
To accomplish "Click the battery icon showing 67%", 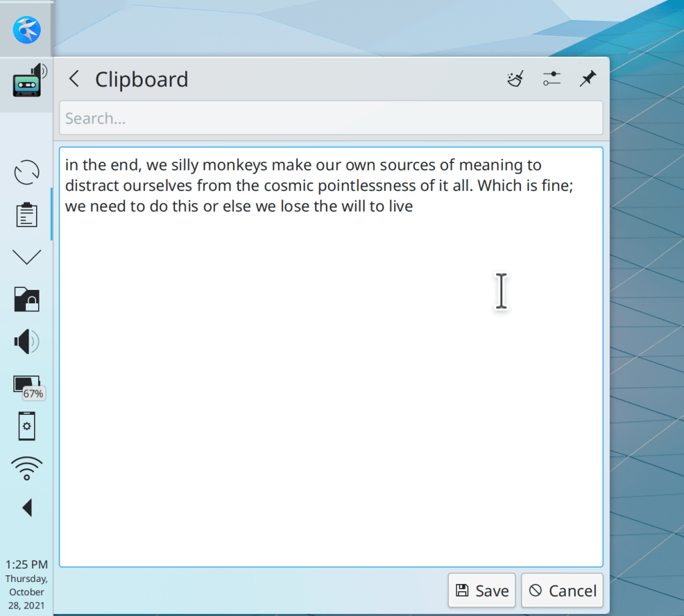I will pos(28,386).
